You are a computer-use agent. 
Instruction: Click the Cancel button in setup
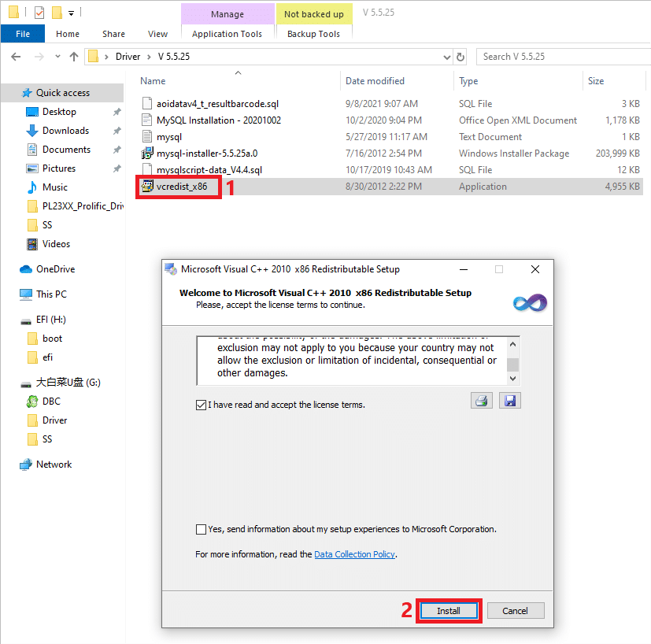[x=516, y=611]
